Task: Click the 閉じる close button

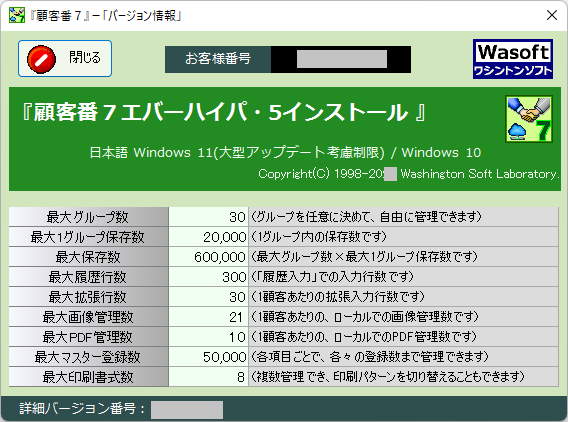Action: [65, 58]
